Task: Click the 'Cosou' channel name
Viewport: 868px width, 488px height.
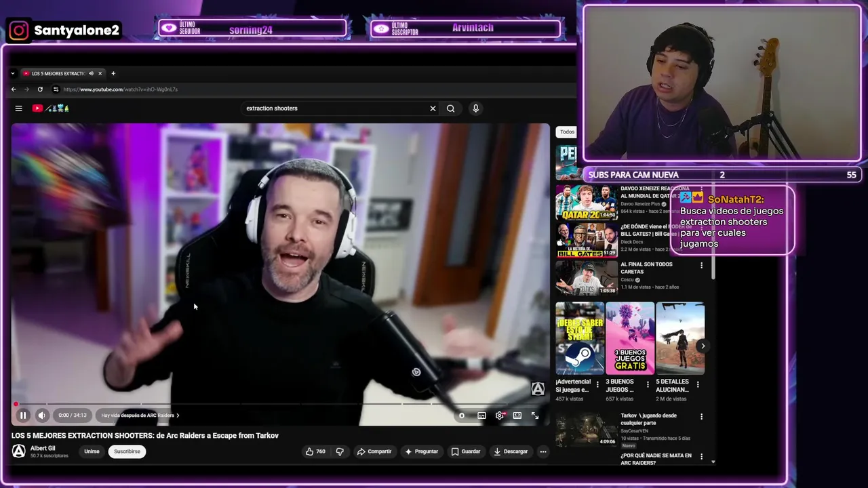Action: [x=627, y=280]
